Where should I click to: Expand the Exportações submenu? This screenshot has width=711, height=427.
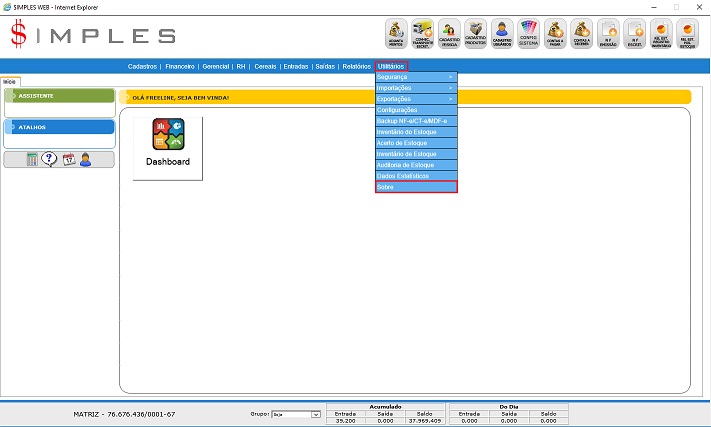416,99
